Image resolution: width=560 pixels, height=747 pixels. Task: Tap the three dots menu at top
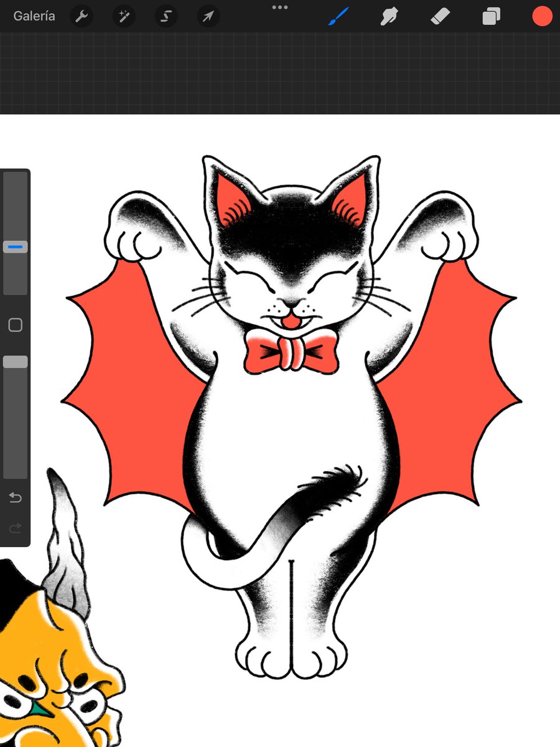coord(280,7)
